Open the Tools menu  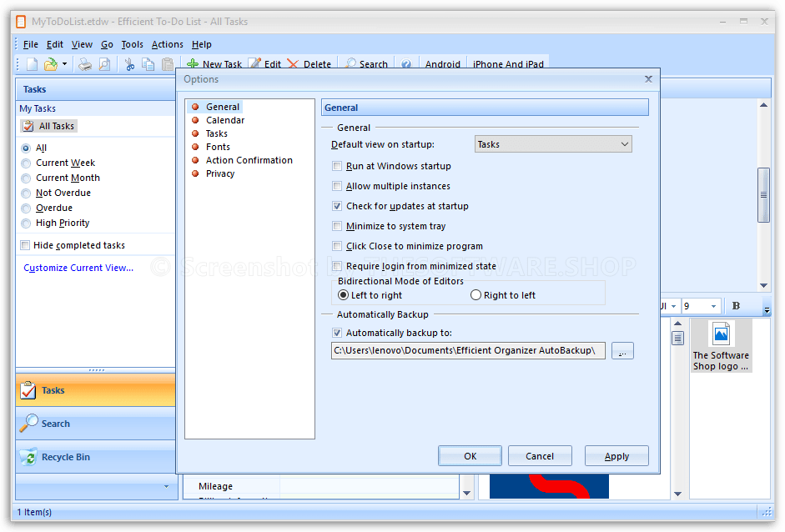133,44
